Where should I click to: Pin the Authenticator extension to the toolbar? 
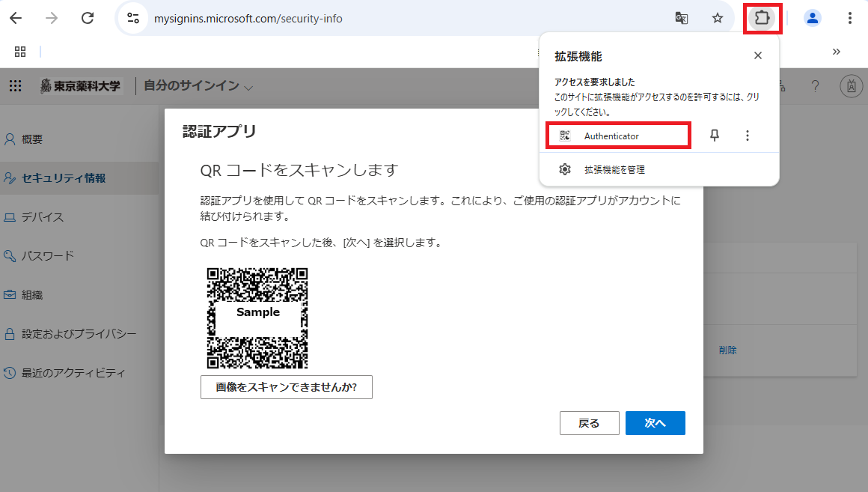(x=714, y=136)
